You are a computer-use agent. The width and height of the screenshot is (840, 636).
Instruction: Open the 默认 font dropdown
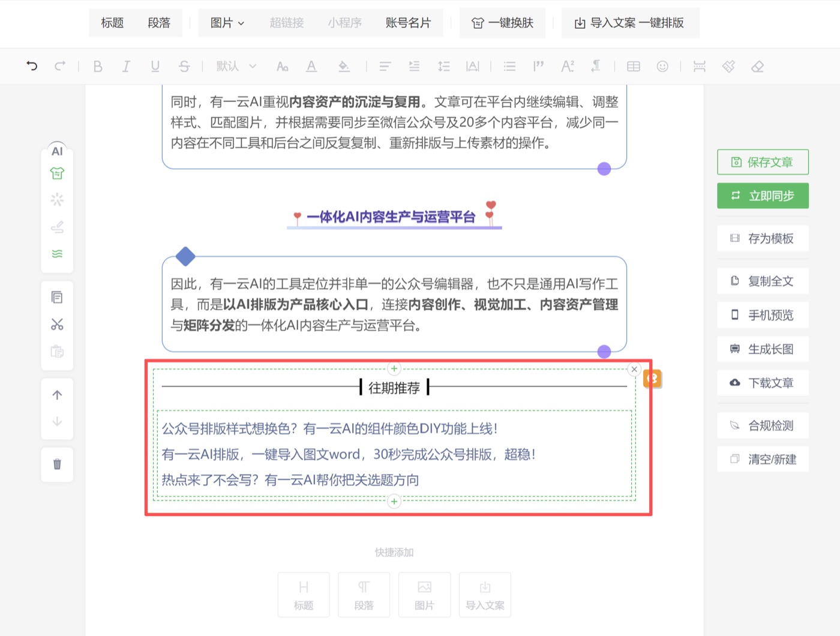click(236, 66)
